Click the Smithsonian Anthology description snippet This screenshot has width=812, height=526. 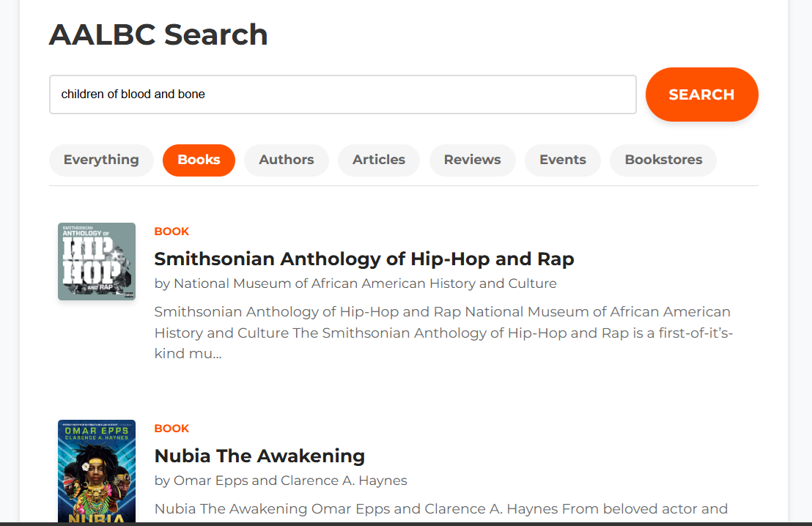click(444, 333)
